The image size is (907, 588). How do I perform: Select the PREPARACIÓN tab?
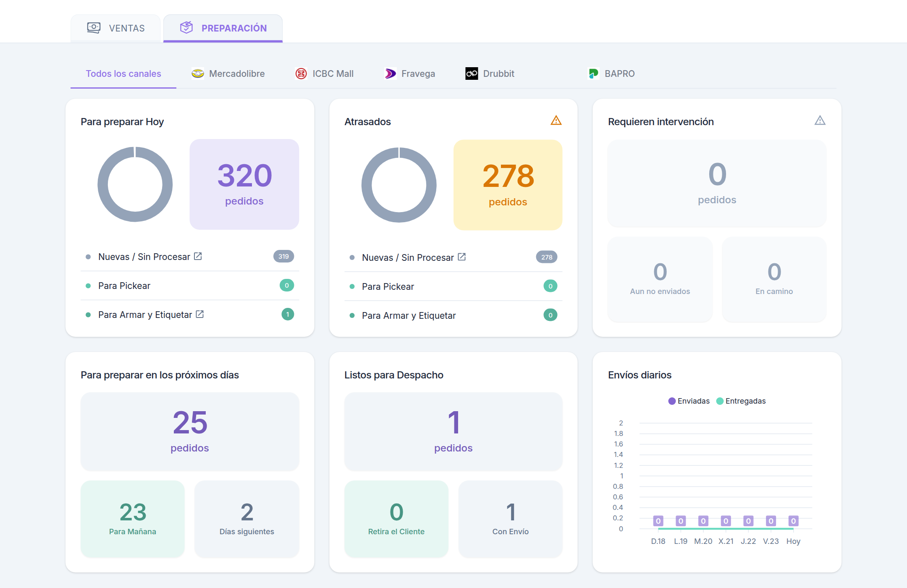[x=223, y=28]
